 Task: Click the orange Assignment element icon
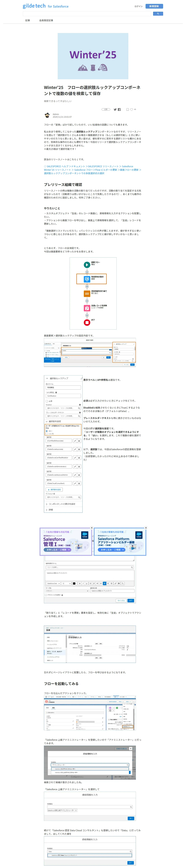[87, 294]
